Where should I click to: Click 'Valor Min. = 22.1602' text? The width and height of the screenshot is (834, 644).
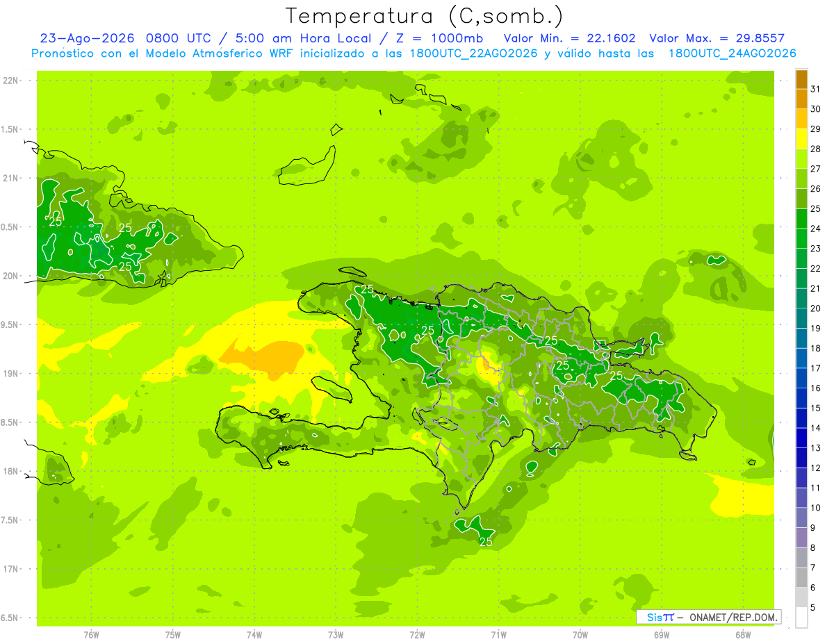point(570,38)
